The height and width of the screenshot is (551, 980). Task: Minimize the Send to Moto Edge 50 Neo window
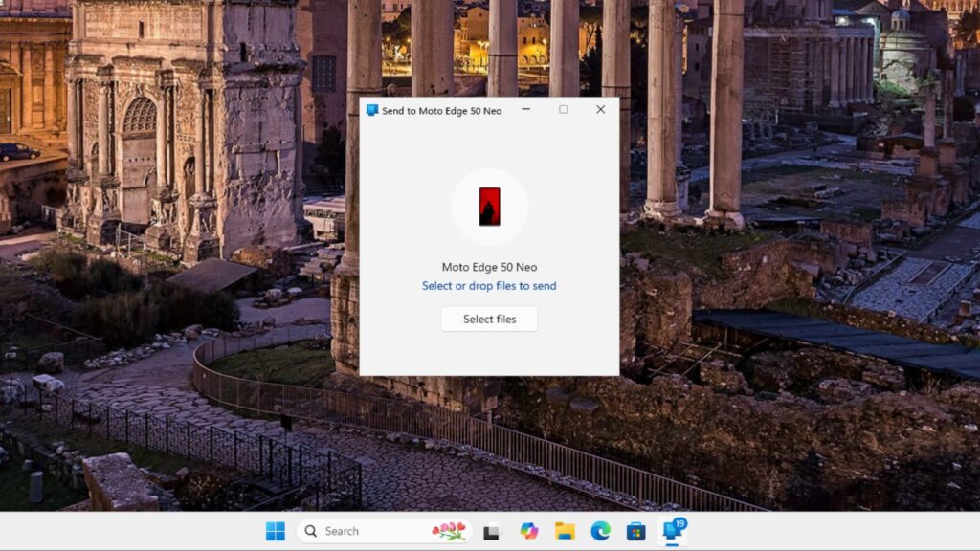coord(524,110)
